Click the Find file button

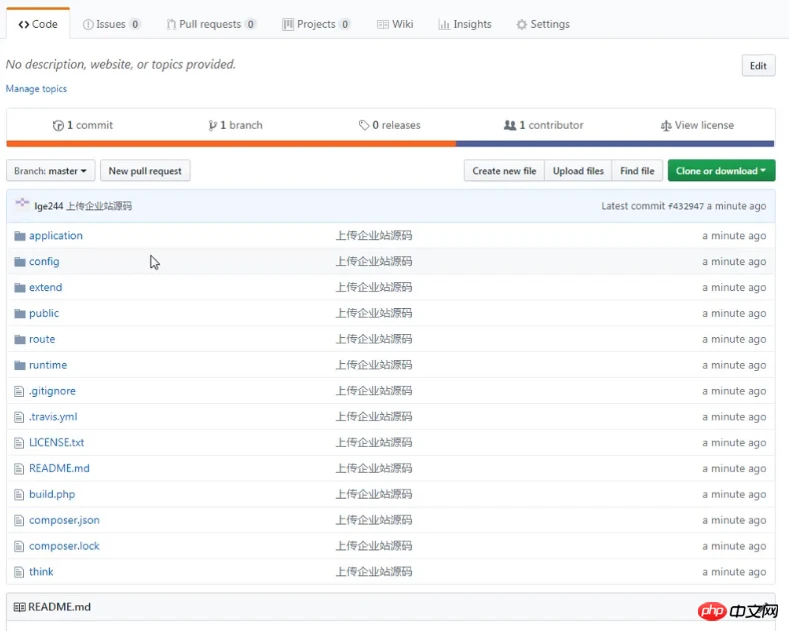pos(637,171)
